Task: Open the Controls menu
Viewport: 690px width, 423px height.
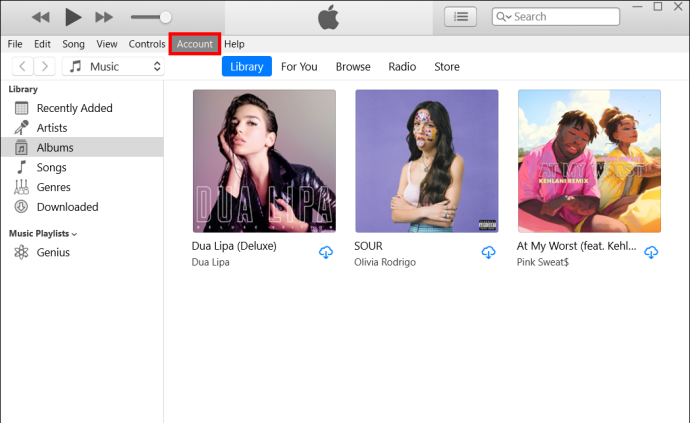Action: pyautogui.click(x=147, y=44)
